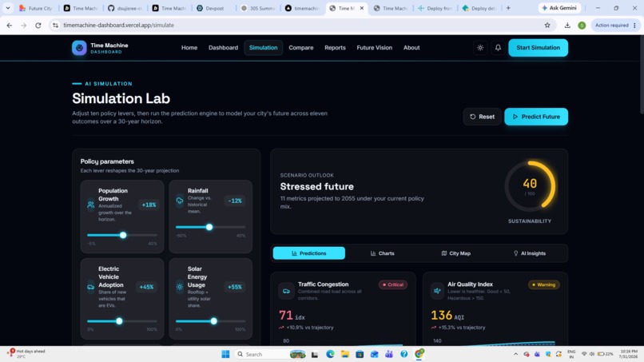The image size is (644, 362).
Task: Bookmark this page with the star icon
Action: 547,25
